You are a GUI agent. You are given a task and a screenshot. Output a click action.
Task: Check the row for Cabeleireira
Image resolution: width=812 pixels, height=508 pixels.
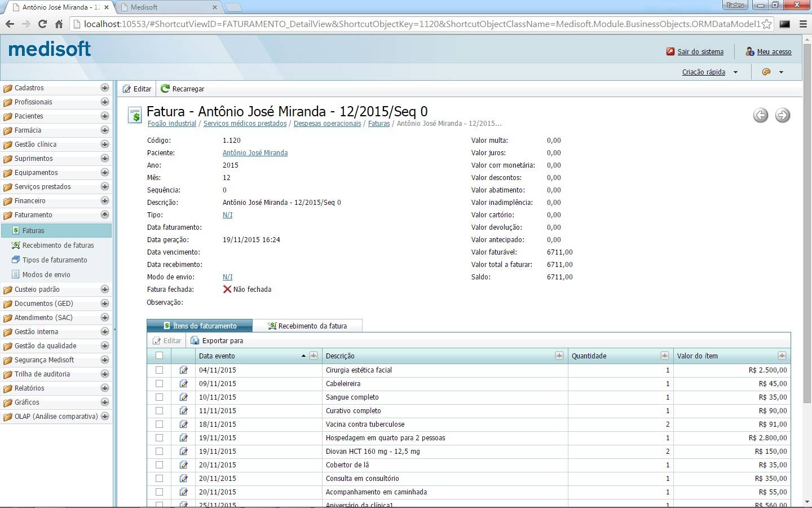(x=159, y=384)
